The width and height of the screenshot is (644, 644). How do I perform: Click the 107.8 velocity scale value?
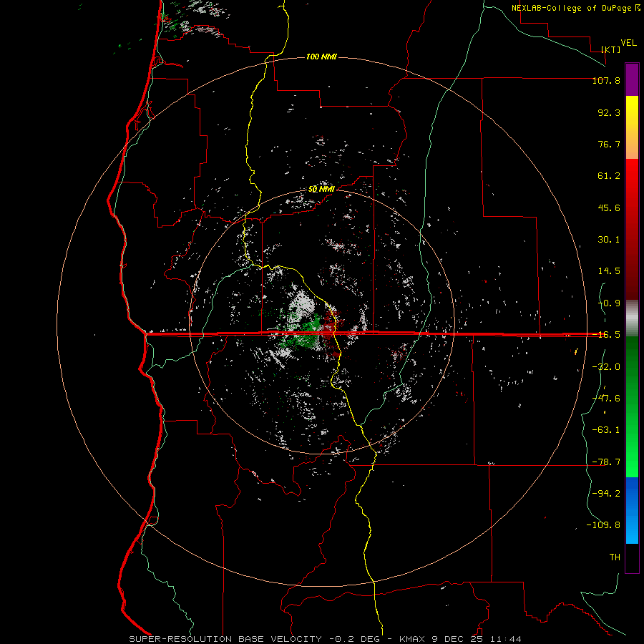click(606, 80)
